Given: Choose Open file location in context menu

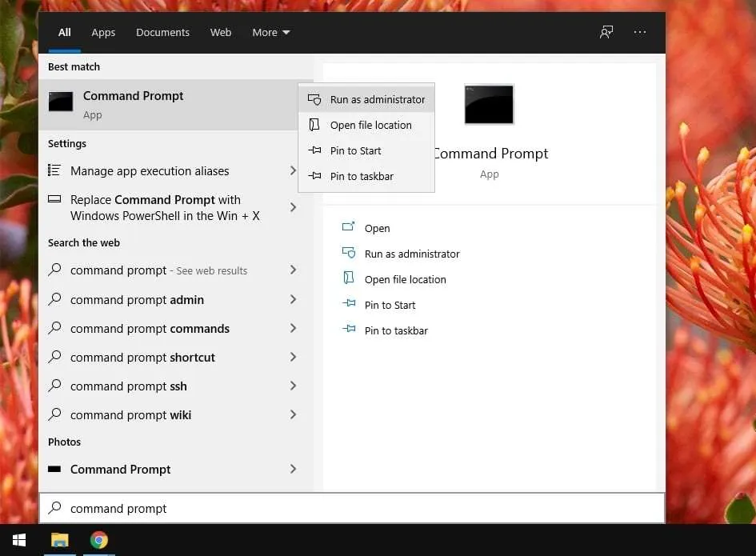Looking at the screenshot, I should coord(366,125).
